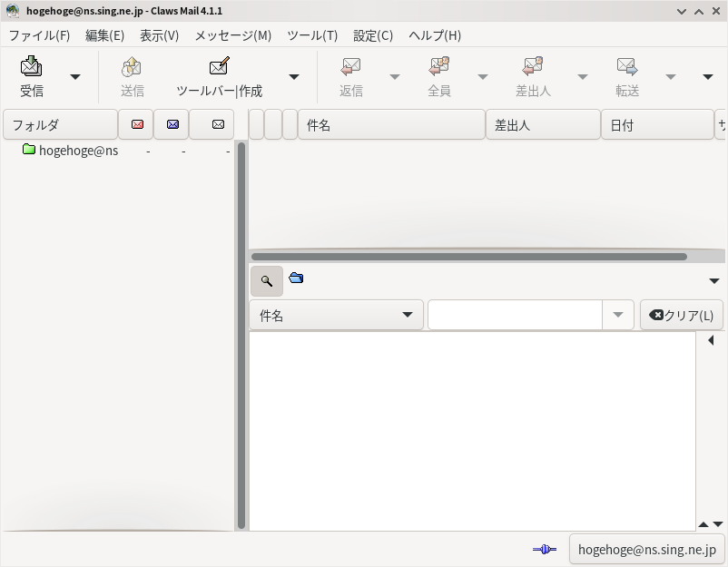Open the 返信 reply dropdown arrow
The image size is (728, 567).
tap(395, 76)
